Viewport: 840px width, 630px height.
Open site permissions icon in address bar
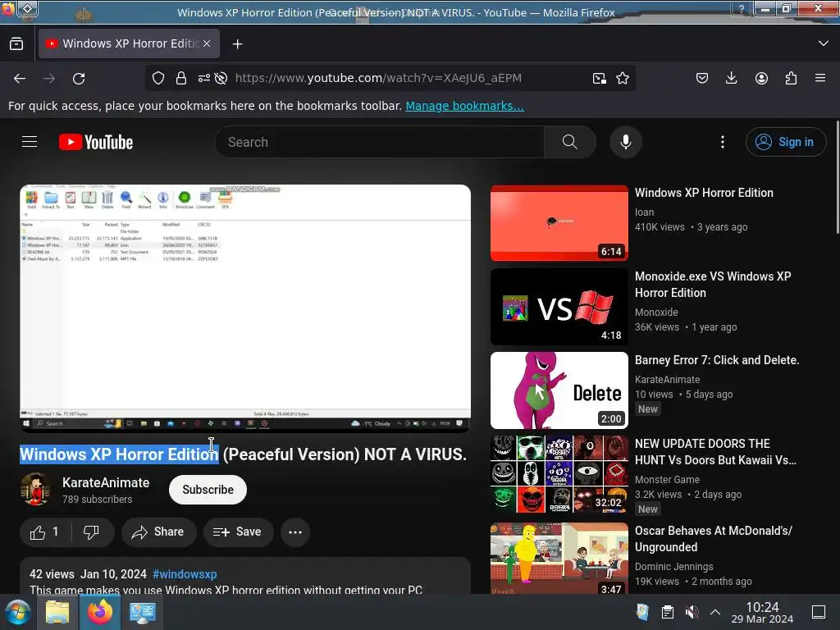click(x=204, y=78)
